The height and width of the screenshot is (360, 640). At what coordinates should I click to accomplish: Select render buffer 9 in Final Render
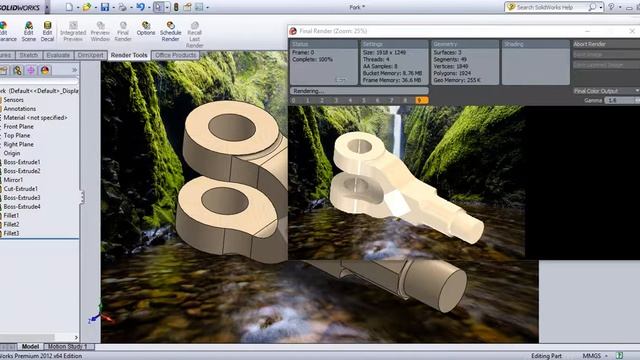tap(422, 100)
